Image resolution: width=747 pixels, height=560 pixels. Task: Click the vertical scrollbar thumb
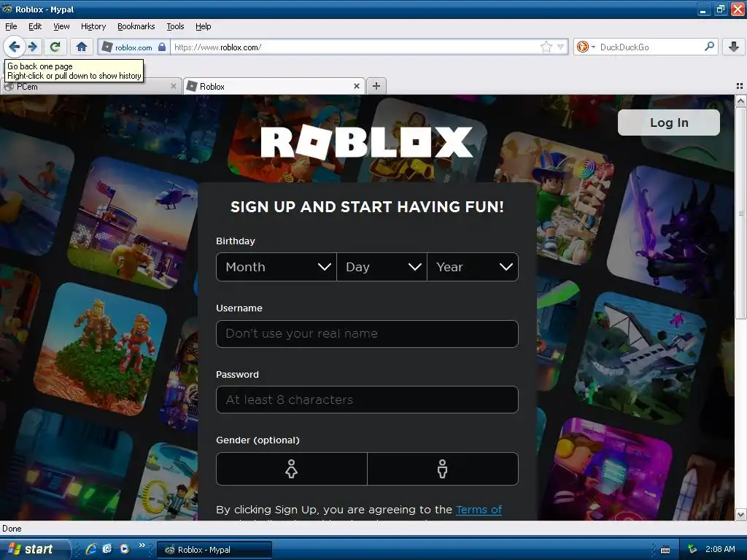[740, 214]
